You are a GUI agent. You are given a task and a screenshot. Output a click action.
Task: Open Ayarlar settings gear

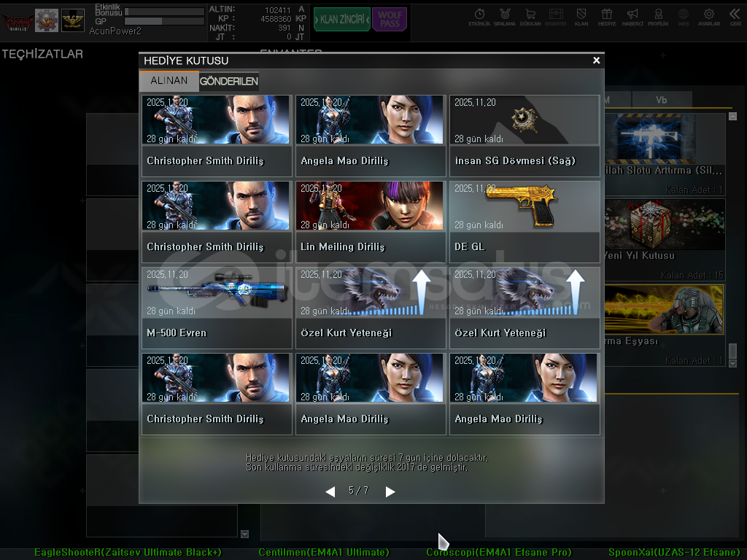[x=709, y=16]
